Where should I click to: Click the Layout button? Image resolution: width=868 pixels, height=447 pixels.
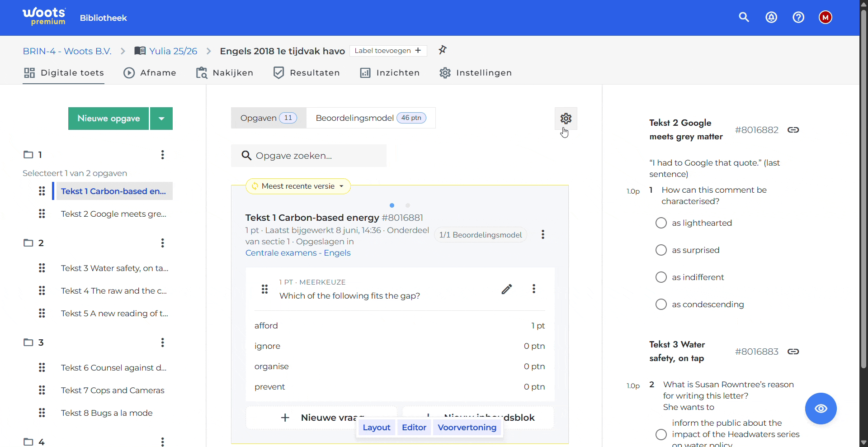376,428
